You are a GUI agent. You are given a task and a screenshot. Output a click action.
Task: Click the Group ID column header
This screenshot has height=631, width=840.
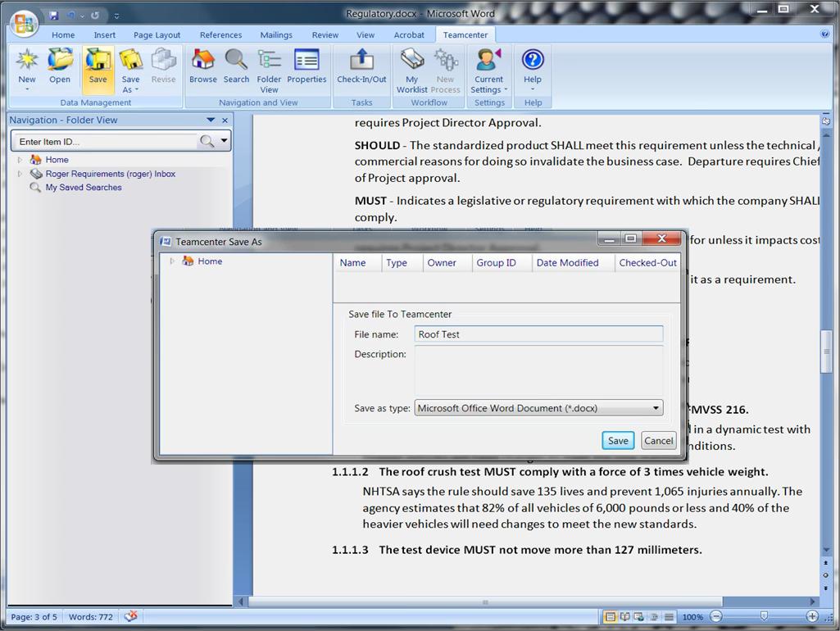click(x=496, y=262)
